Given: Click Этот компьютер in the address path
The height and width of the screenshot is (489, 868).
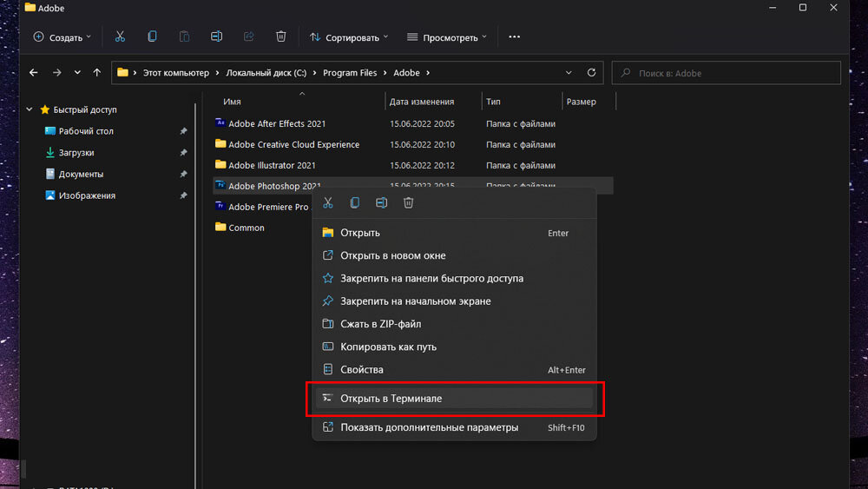Looking at the screenshot, I should click(176, 73).
